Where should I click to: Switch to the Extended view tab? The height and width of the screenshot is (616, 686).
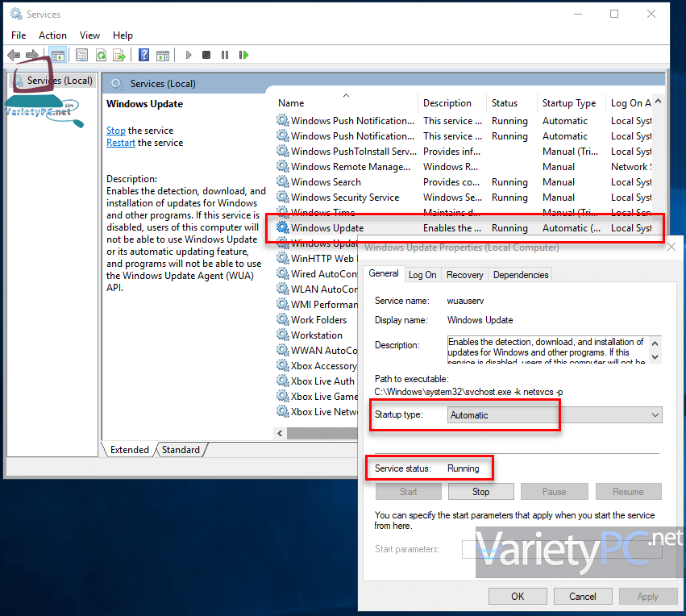click(130, 450)
